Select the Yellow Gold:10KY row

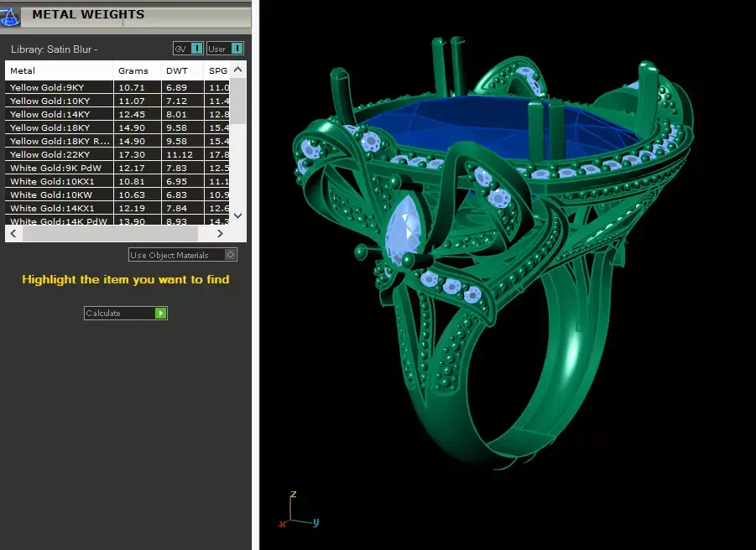click(117, 101)
